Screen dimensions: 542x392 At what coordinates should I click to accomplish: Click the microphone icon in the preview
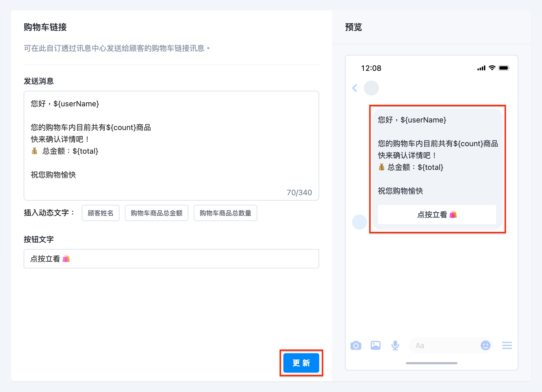[395, 345]
